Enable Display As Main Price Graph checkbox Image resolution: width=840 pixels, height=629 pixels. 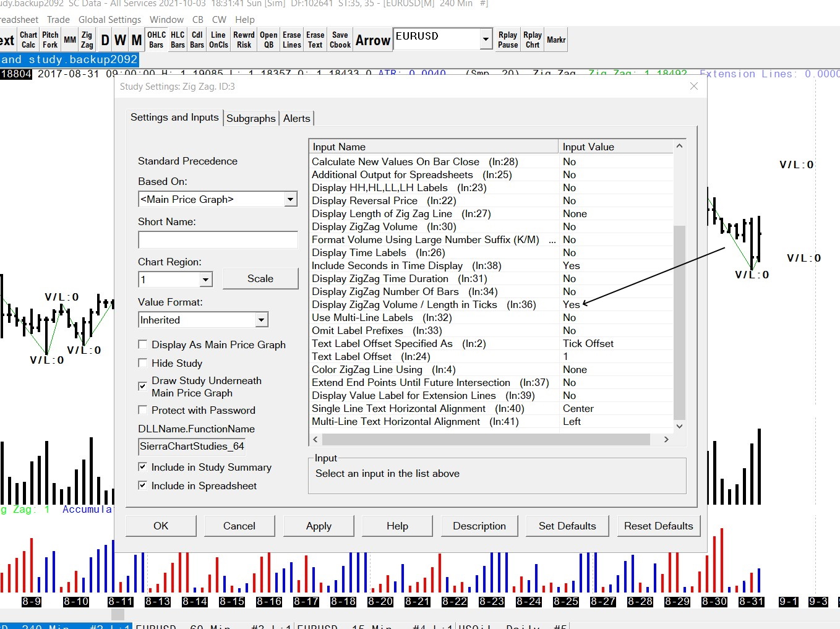(143, 344)
